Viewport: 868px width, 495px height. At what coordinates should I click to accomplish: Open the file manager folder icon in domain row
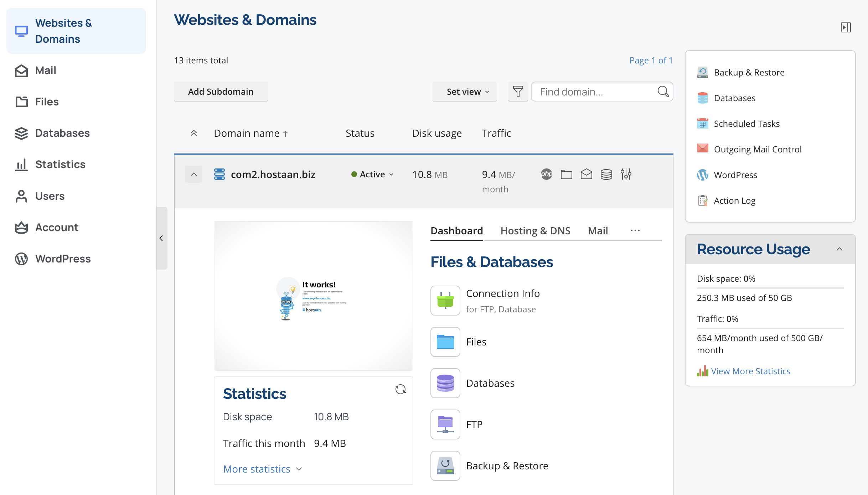click(566, 174)
